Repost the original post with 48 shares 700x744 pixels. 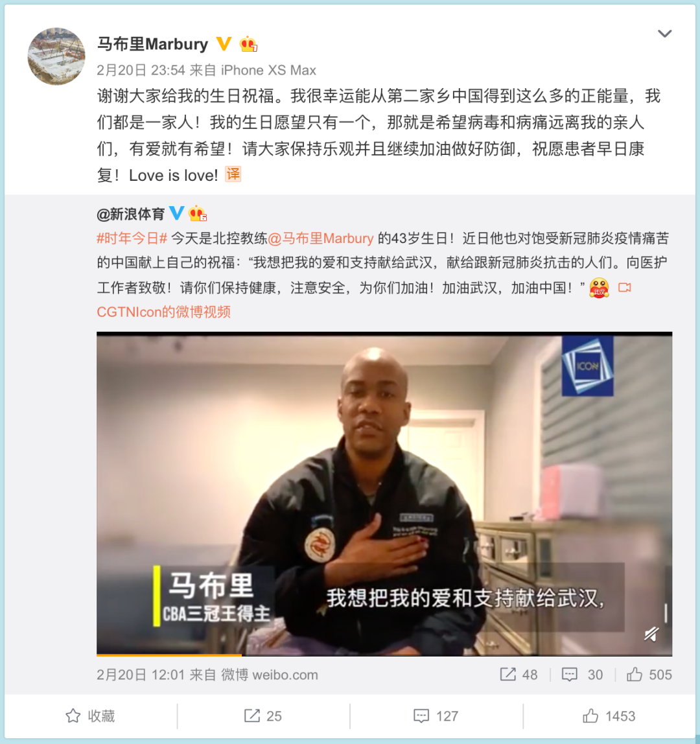(x=519, y=674)
